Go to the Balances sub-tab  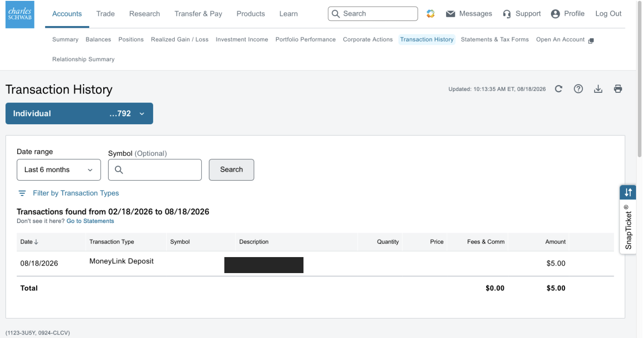[98, 40]
